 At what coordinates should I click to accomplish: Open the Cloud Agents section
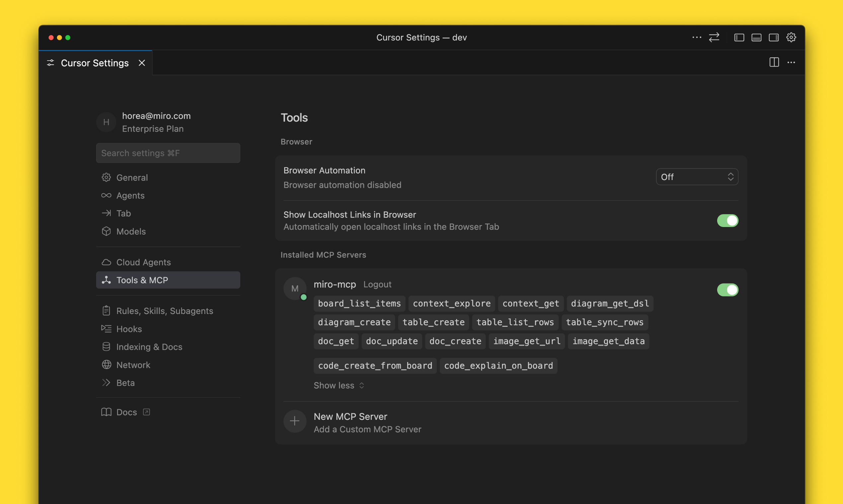144,262
